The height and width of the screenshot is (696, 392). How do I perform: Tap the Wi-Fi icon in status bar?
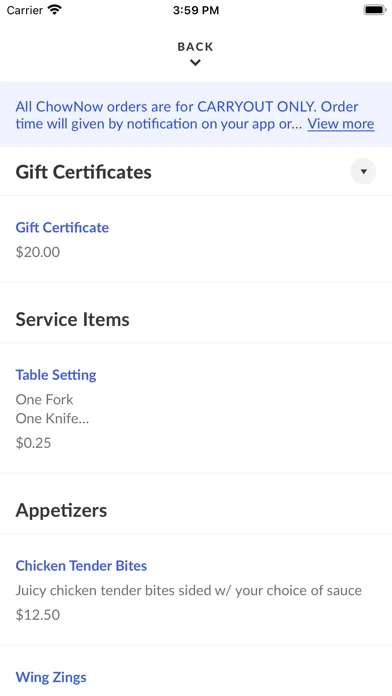coord(55,10)
